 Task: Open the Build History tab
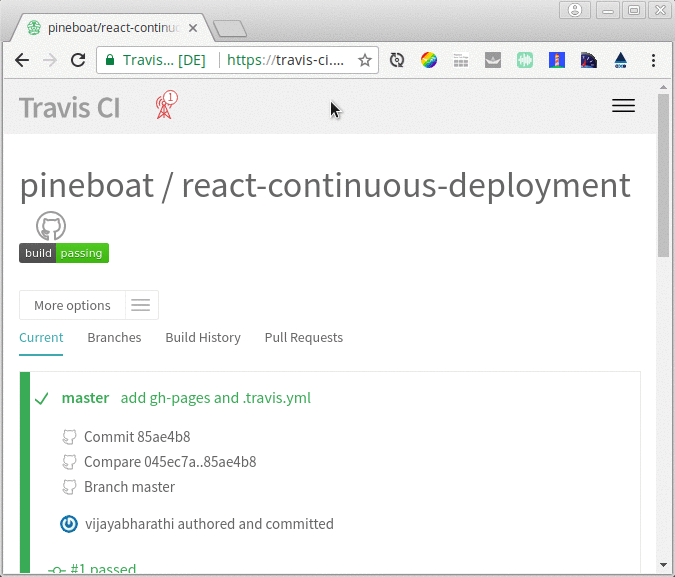tap(203, 338)
